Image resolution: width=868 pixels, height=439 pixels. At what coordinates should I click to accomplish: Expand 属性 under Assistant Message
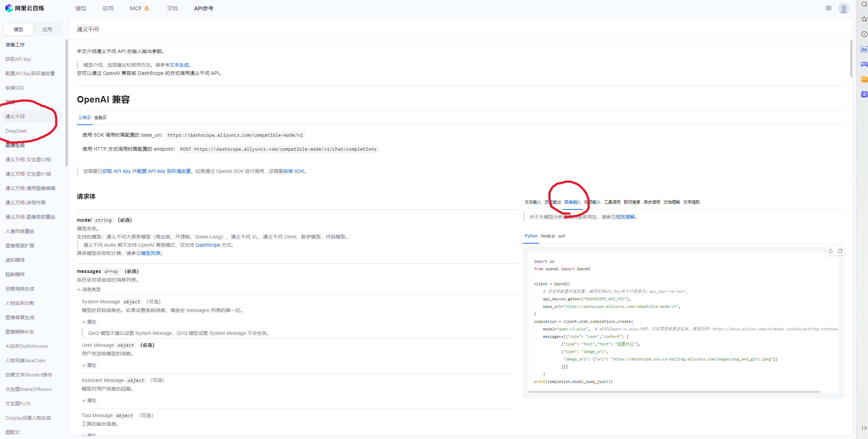(89, 400)
